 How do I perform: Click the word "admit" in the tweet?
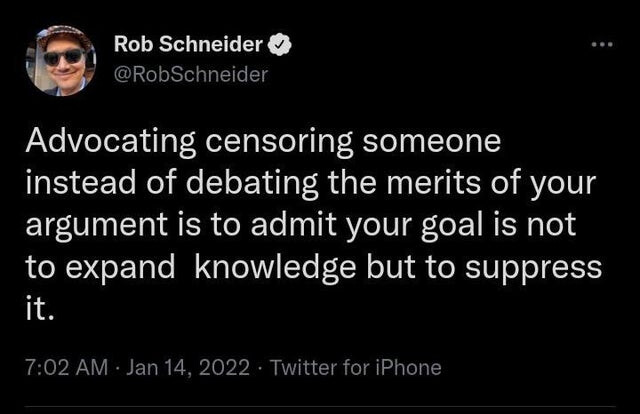click(293, 223)
